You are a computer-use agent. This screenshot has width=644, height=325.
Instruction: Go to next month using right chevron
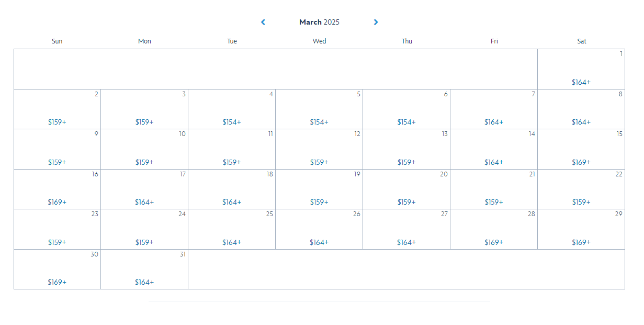point(376,22)
